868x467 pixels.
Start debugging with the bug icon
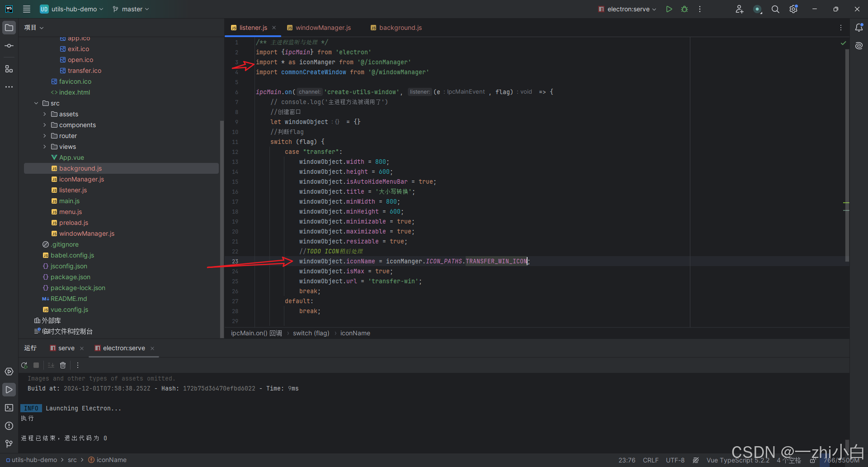pos(684,9)
